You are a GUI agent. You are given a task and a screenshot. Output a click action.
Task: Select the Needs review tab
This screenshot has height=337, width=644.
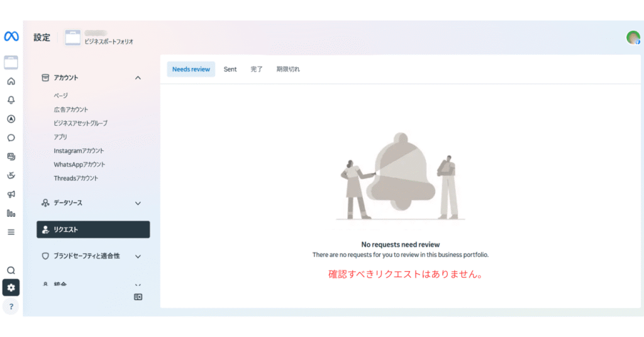(191, 69)
